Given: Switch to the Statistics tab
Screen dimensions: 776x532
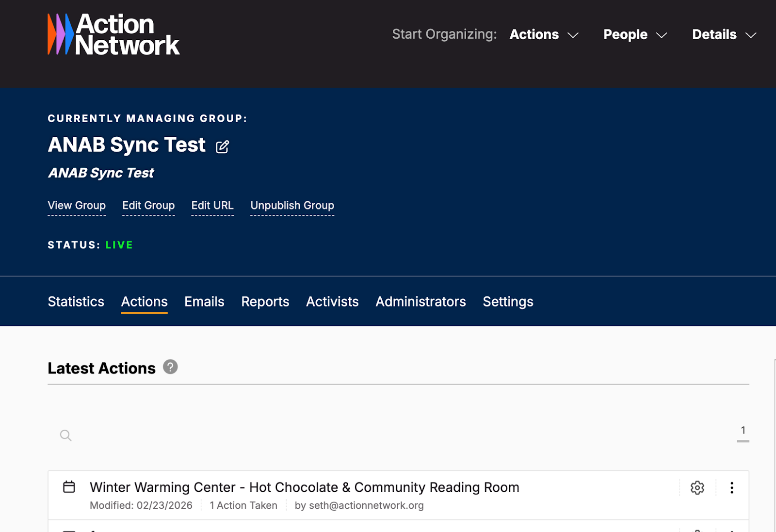Looking at the screenshot, I should coord(76,301).
